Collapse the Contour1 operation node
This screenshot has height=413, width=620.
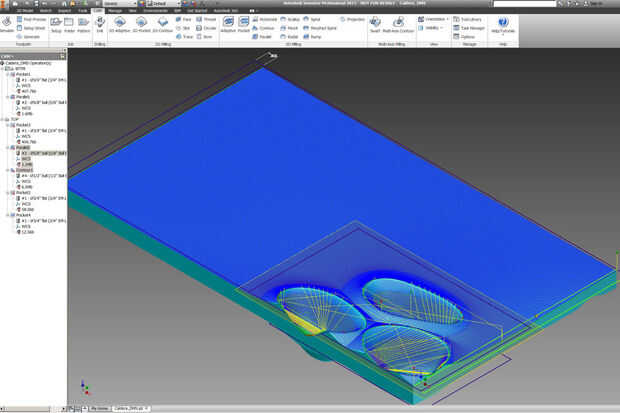point(8,170)
